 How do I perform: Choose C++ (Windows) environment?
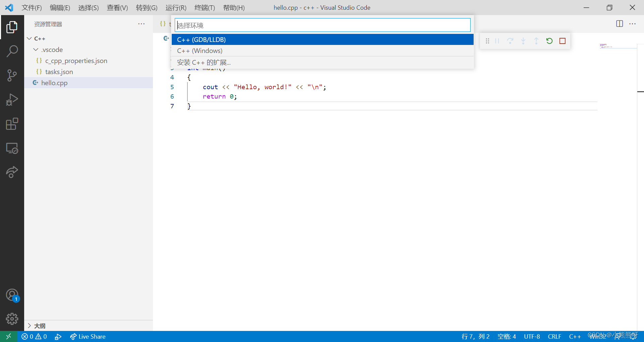pos(323,51)
